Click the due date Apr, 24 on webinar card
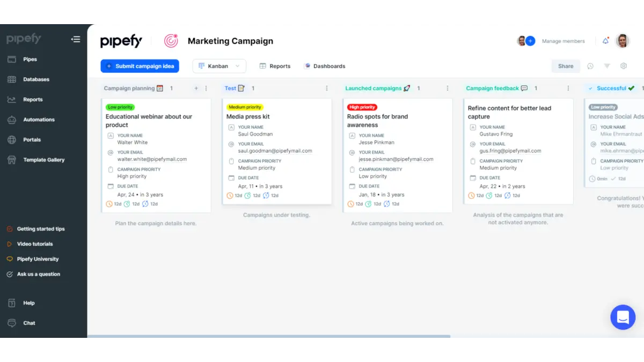This screenshot has height=362, width=644. (x=140, y=195)
